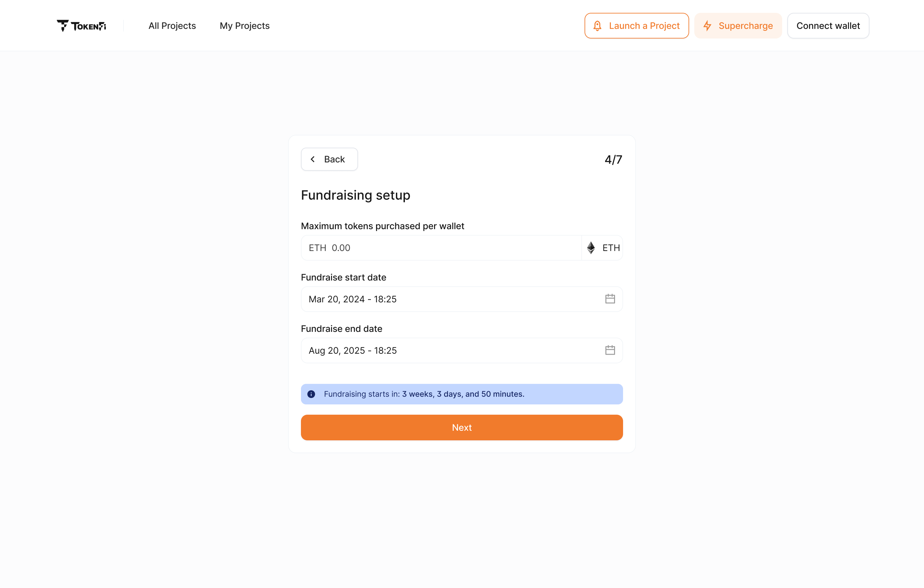Image resolution: width=924 pixels, height=588 pixels.
Task: Click the bell icon on Launch a Project
Action: tap(597, 26)
